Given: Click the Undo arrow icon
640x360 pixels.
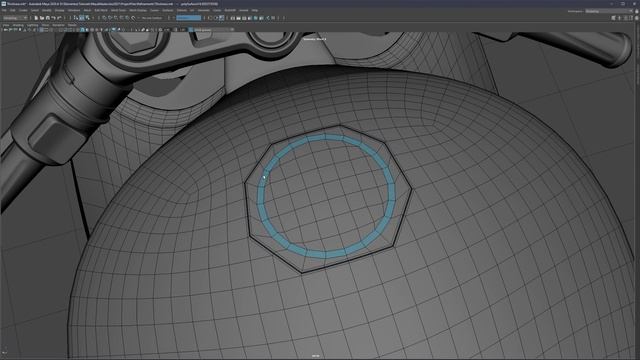Looking at the screenshot, I should 53,18.
